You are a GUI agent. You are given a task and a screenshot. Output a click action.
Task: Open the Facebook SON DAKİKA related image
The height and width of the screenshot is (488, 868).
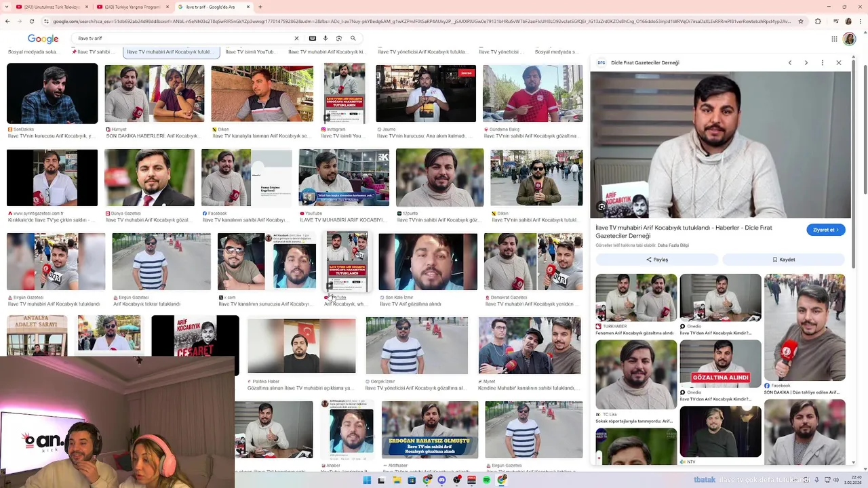click(804, 327)
